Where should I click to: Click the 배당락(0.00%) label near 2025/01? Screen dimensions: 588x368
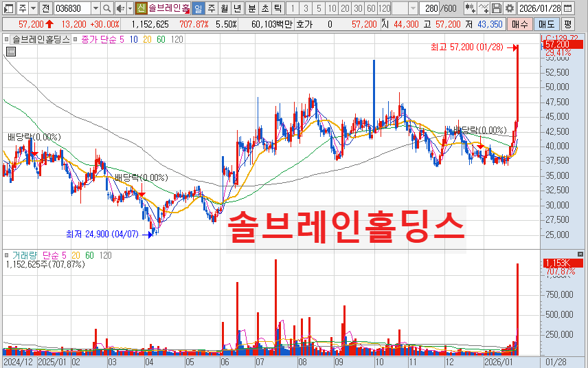click(x=34, y=137)
